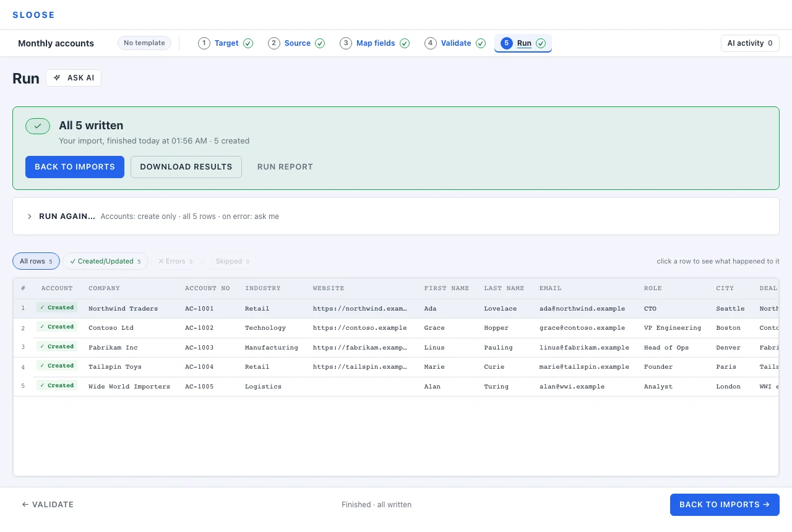Go back via the Validate footer button
Image resolution: width=792 pixels, height=532 pixels.
tap(48, 505)
